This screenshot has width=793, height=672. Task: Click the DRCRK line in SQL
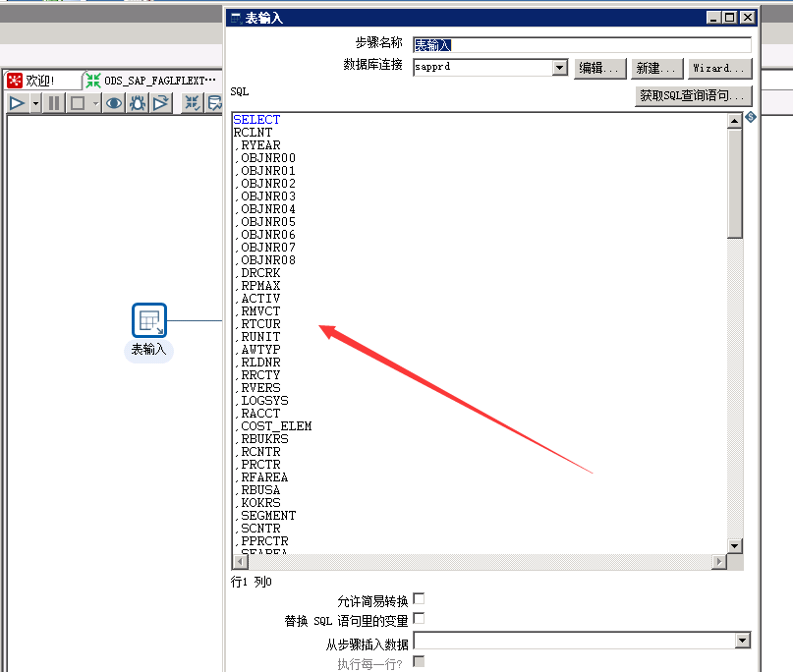[257, 272]
